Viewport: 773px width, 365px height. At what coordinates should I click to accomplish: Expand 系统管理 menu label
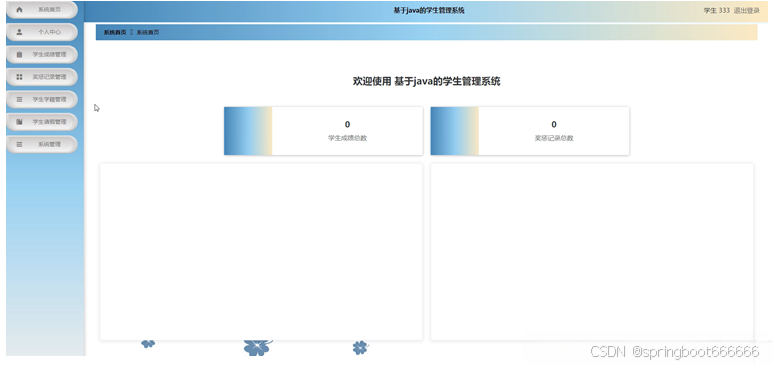[49, 144]
